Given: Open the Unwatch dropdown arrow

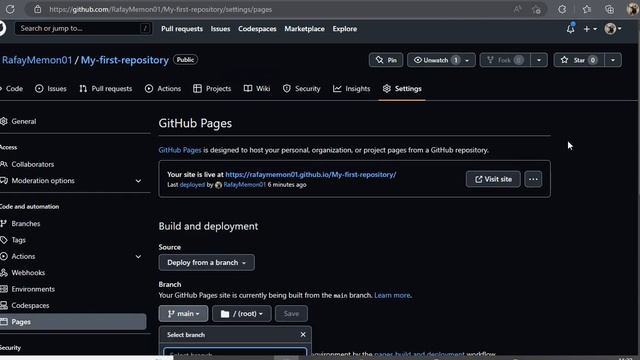Looking at the screenshot, I should pyautogui.click(x=467, y=60).
